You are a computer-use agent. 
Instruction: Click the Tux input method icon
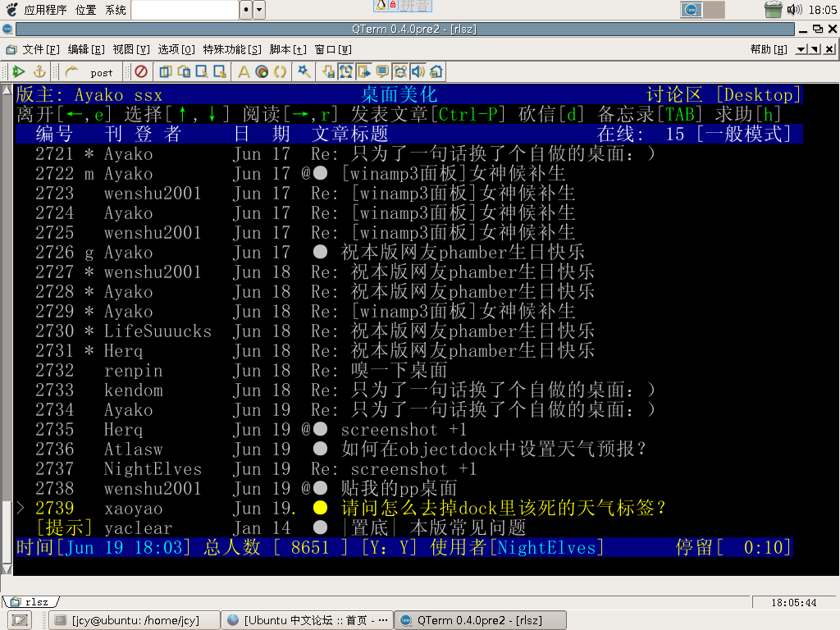(381, 6)
